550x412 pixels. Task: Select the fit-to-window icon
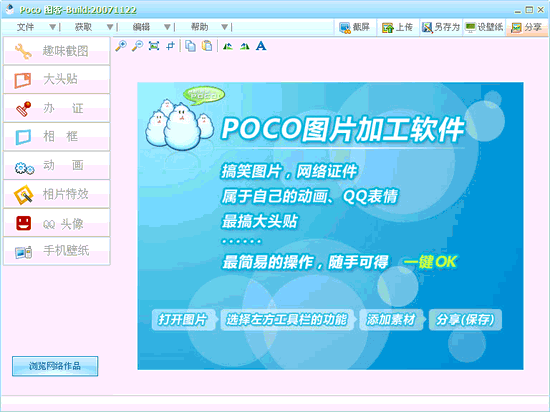(154, 46)
